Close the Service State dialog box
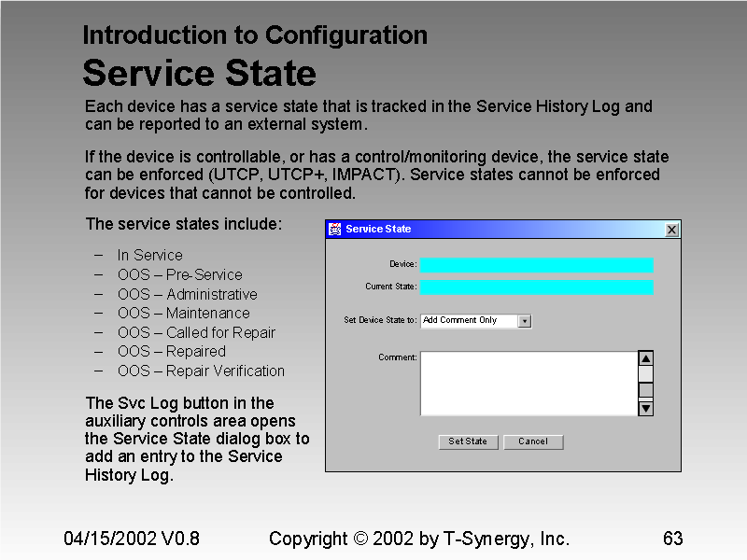The image size is (747, 560). click(x=671, y=230)
